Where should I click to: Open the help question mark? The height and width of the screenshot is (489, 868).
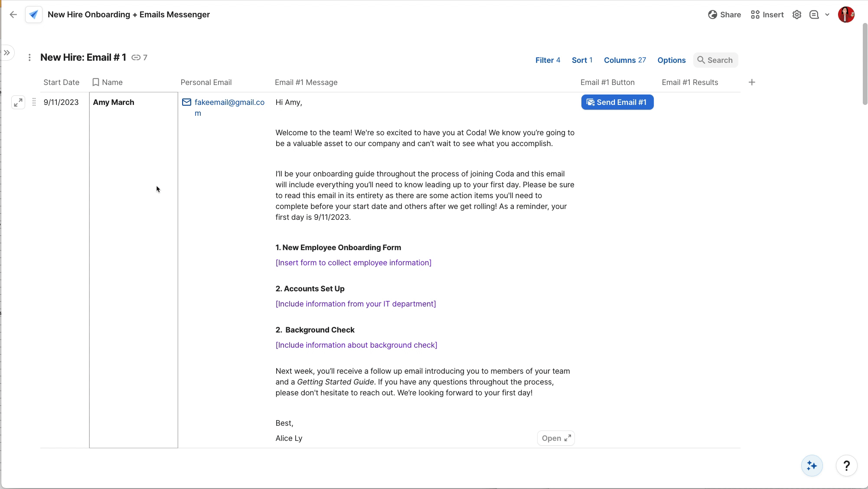(846, 466)
